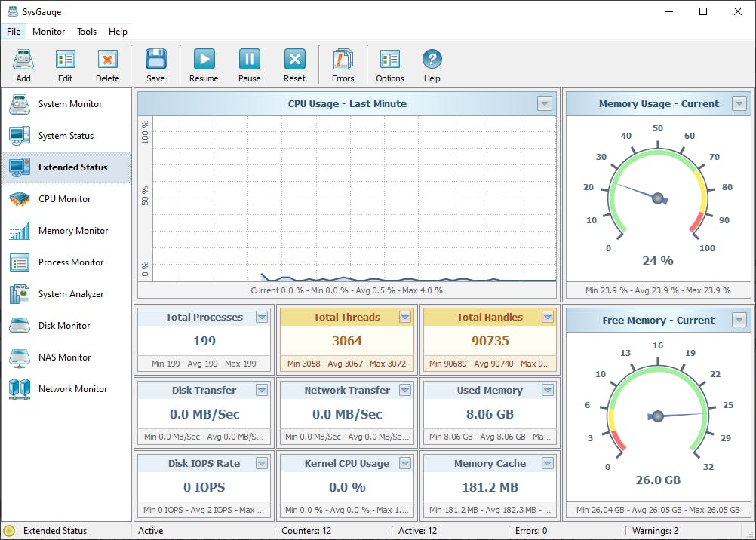
Task: Open the Network Monitor sidebar item
Action: [x=72, y=389]
